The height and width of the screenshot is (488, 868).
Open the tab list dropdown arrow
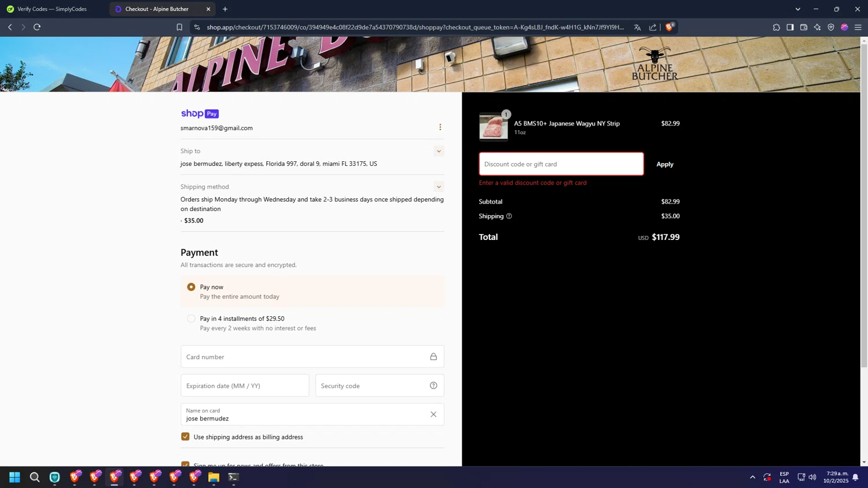pyautogui.click(x=798, y=9)
